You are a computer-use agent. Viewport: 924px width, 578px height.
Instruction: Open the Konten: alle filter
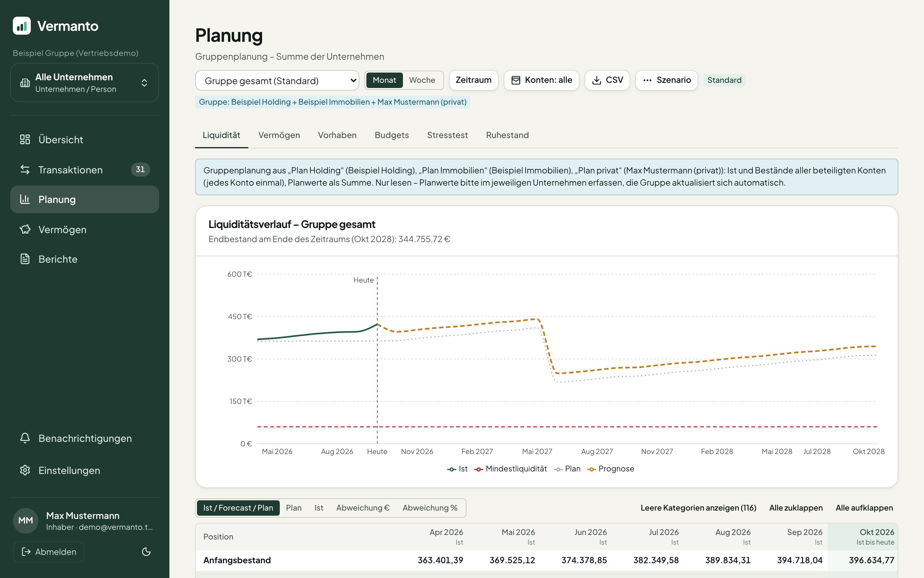point(542,80)
